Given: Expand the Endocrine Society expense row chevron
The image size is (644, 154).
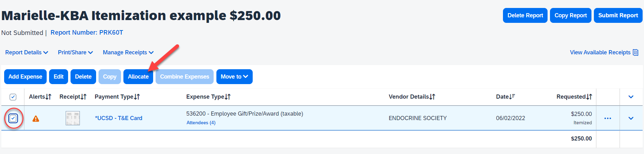Looking at the screenshot, I should click(631, 118).
